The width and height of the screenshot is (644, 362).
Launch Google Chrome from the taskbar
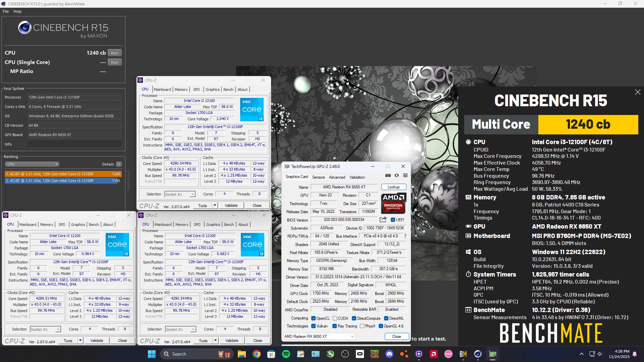[x=257, y=354]
